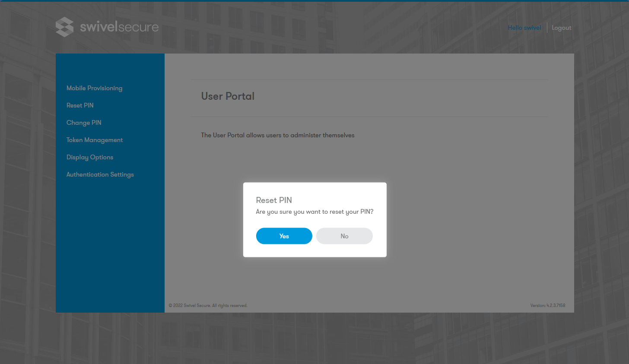Screen dimensions: 629x364
Task: Select Display Options from the sidebar
Action: (90, 157)
